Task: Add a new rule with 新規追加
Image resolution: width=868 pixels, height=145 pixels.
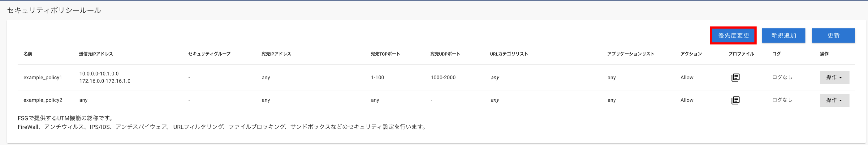Action: 784,35
